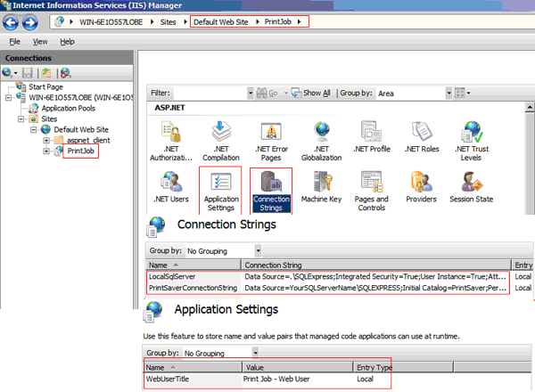Click Default Web Site in the breadcrumb

(x=221, y=22)
